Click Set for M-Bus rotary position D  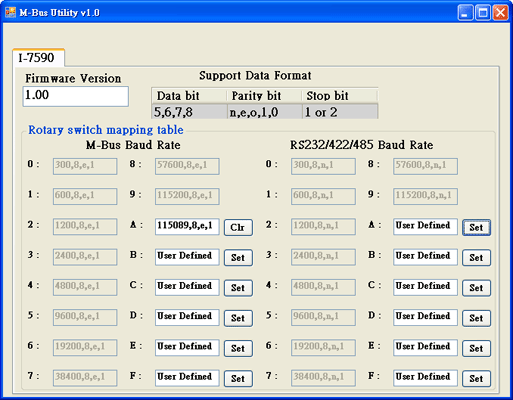238,318
